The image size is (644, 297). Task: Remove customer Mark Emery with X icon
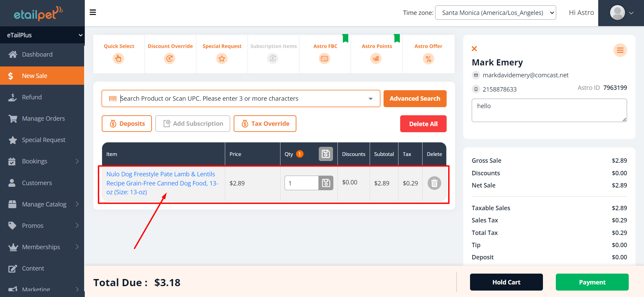[x=474, y=49]
